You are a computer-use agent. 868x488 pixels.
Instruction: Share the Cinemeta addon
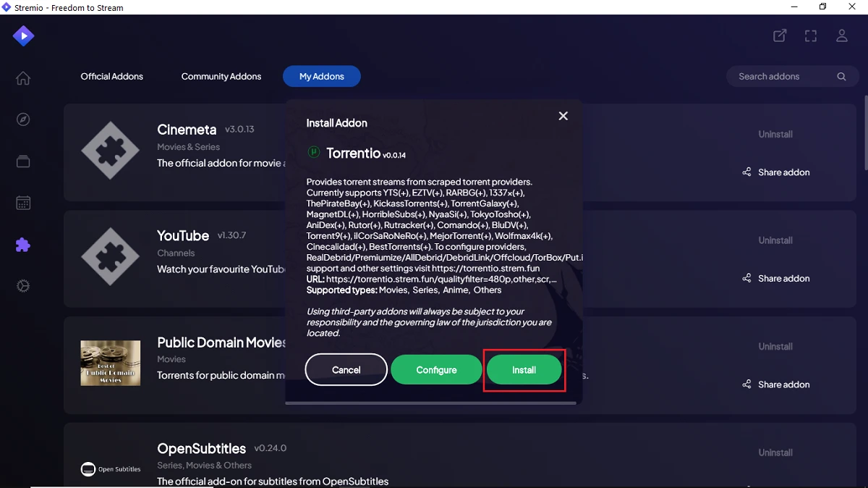point(776,172)
